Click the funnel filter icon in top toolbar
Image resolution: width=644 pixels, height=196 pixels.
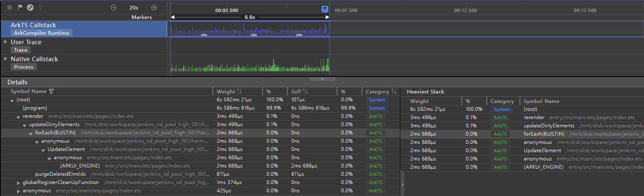pyautogui.click(x=41, y=7)
